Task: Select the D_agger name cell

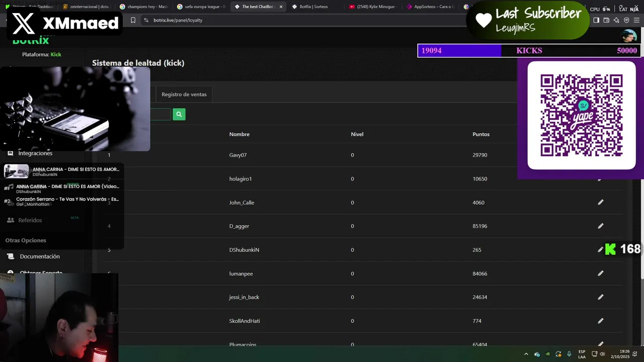Action: pyautogui.click(x=239, y=226)
